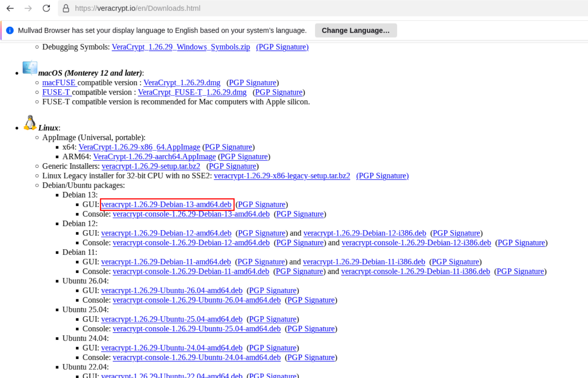Open PGP Signature for Ubuntu-24.04 GUI deb
Viewport: 588px width, 378px height.
pos(273,348)
